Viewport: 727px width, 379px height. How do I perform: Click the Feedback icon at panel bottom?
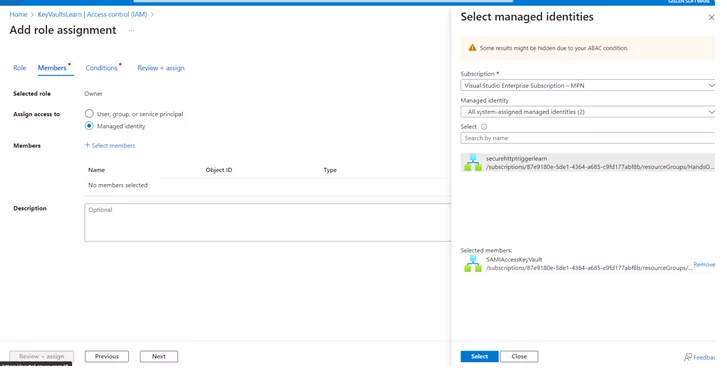pos(688,357)
